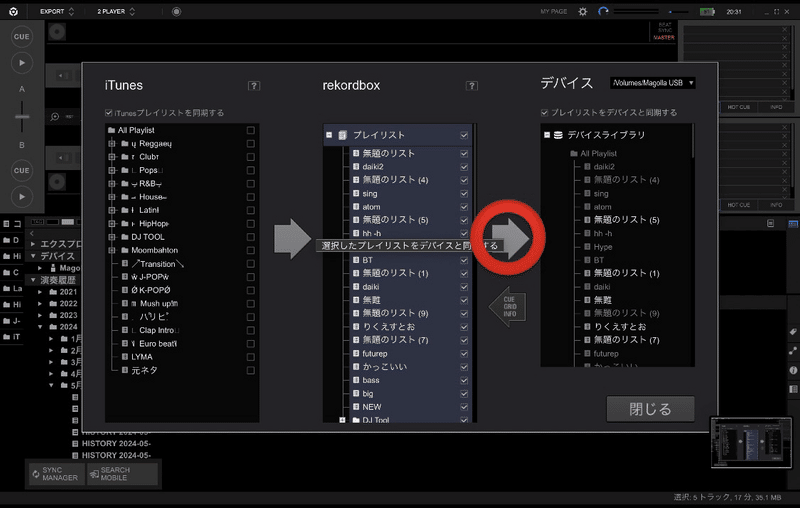Click the blue sync status icon beside the gear
The image size is (800, 508).
[603, 11]
